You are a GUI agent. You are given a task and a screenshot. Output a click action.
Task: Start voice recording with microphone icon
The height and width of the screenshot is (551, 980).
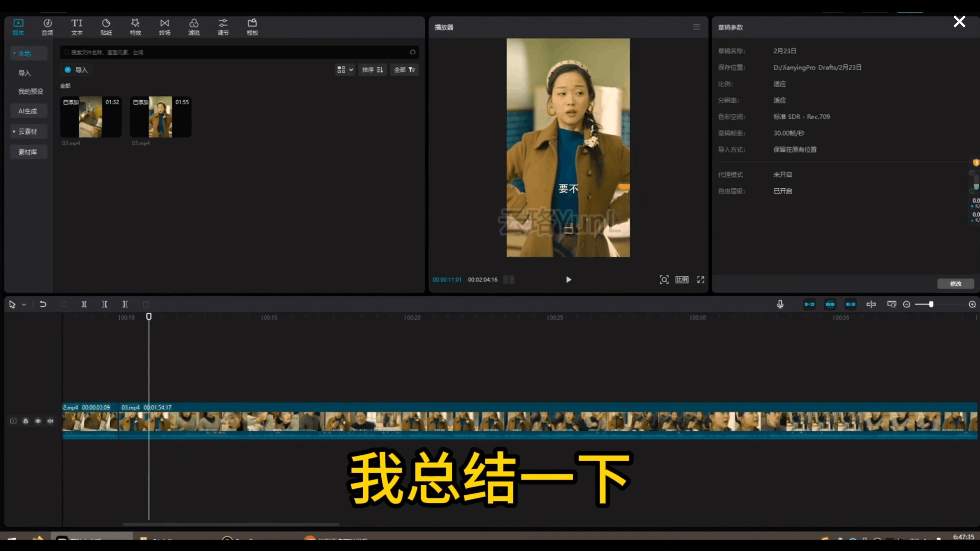[x=780, y=304]
